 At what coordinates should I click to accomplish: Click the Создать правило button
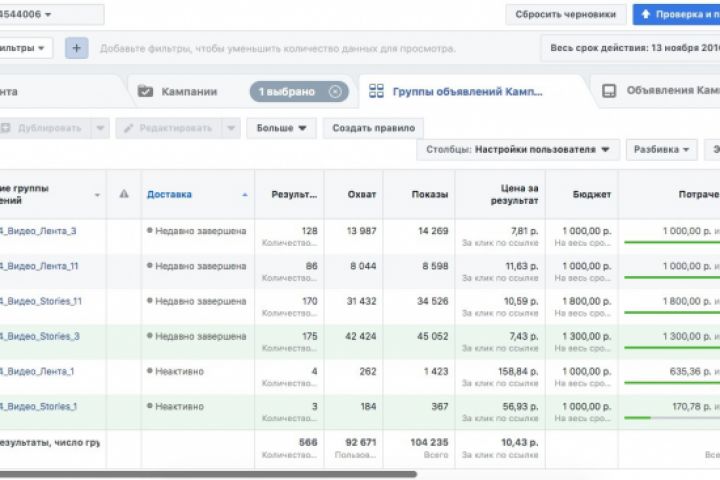[373, 128]
